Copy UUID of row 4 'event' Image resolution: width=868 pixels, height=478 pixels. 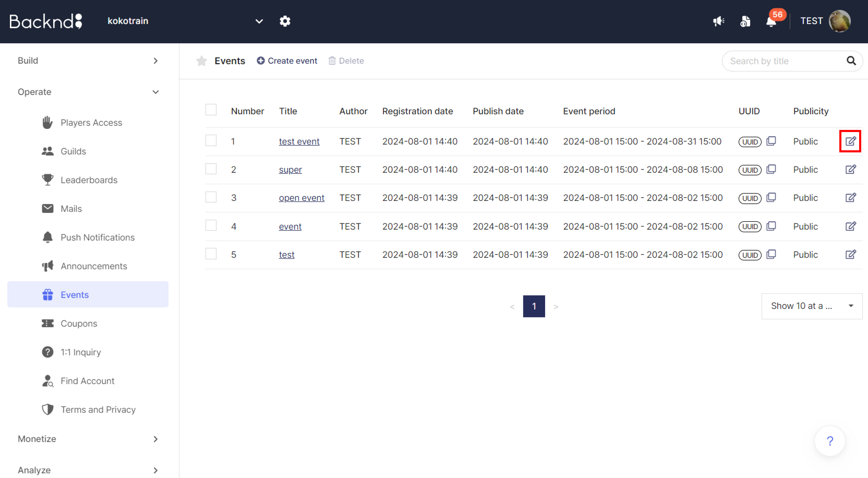click(771, 226)
